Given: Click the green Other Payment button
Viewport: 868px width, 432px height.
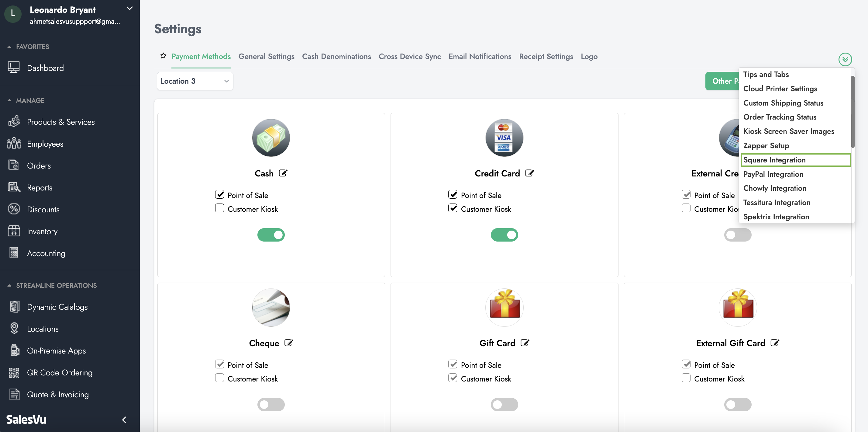Looking at the screenshot, I should point(722,81).
